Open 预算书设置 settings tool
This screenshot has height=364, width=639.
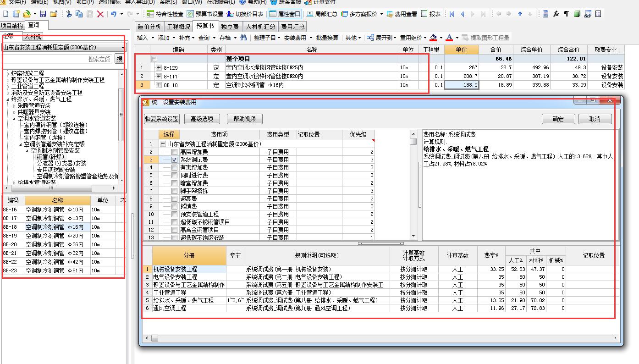[x=205, y=14]
